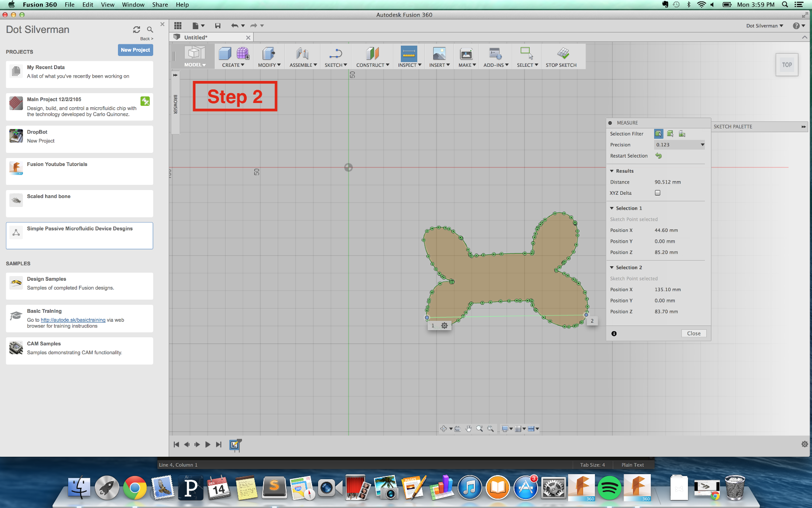The height and width of the screenshot is (508, 812).
Task: Click the Create form sculpt icon
Action: (x=243, y=54)
